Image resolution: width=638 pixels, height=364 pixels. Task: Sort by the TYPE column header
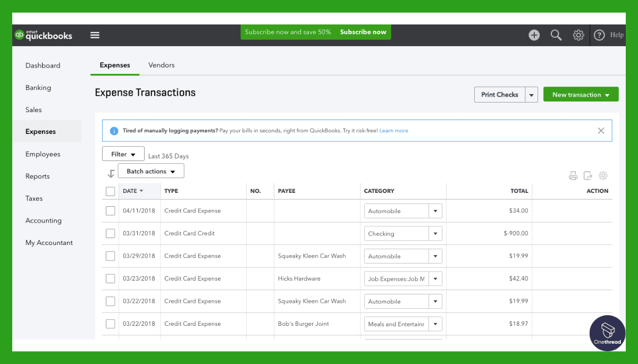pyautogui.click(x=171, y=191)
